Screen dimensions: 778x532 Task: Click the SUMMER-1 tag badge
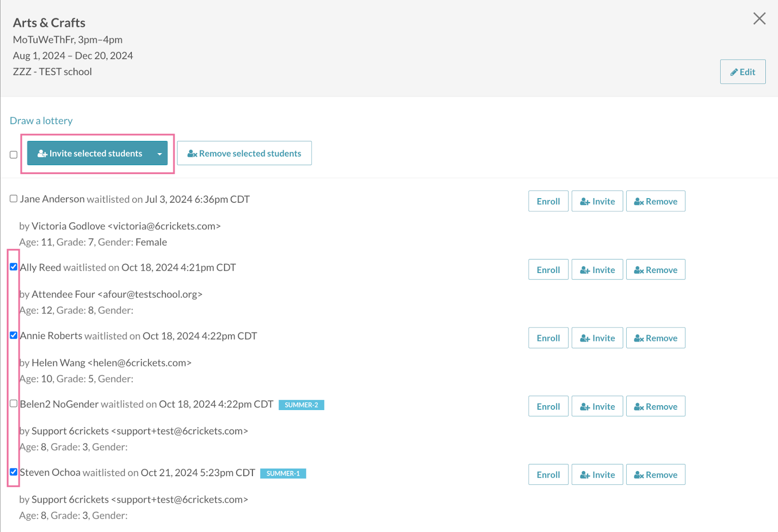click(283, 473)
